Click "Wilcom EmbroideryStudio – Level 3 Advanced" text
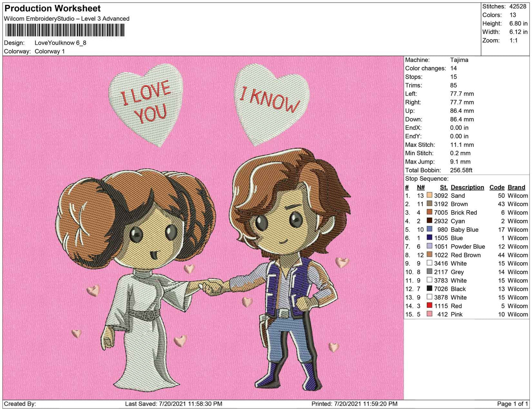The image size is (532, 409). pyautogui.click(x=67, y=19)
